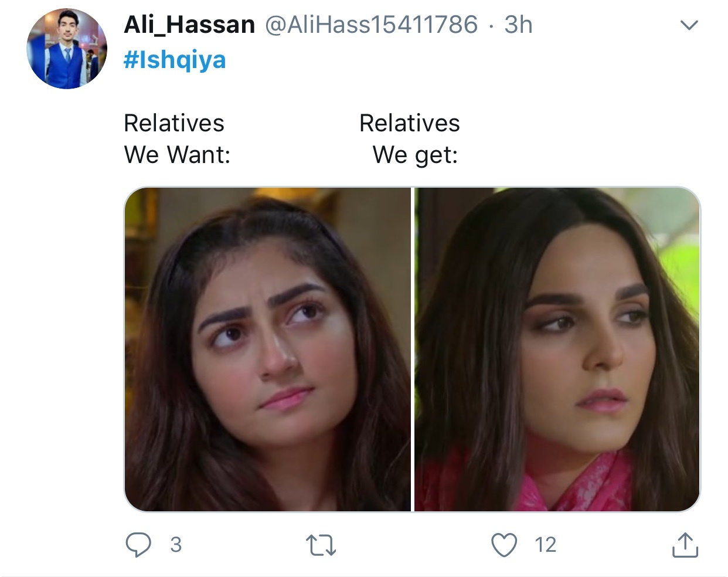Expand the tweet options chevron
The width and height of the screenshot is (728, 577).
coord(689,25)
